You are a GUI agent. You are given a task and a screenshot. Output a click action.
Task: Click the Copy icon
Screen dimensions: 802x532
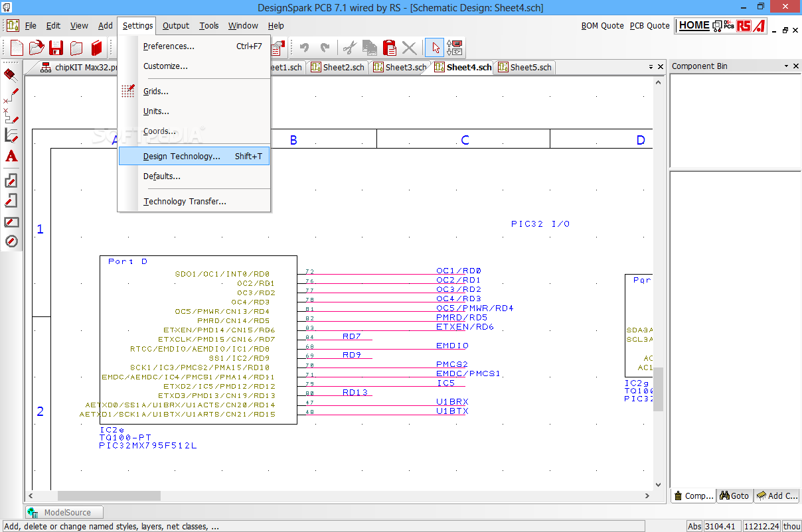[x=370, y=48]
